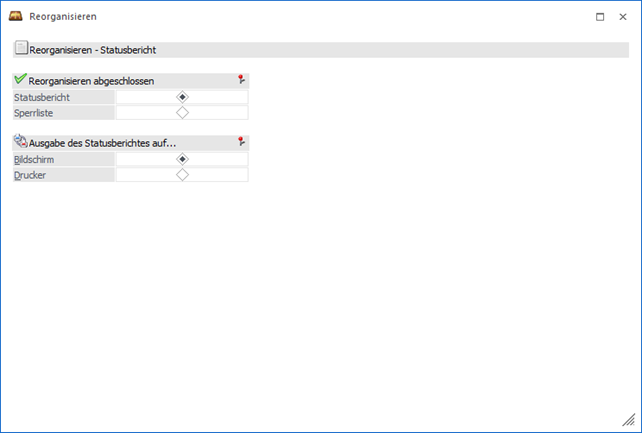Viewport: 642px width, 433px height.
Task: Click the Reorganisieren app icon in title bar
Action: click(x=15, y=17)
